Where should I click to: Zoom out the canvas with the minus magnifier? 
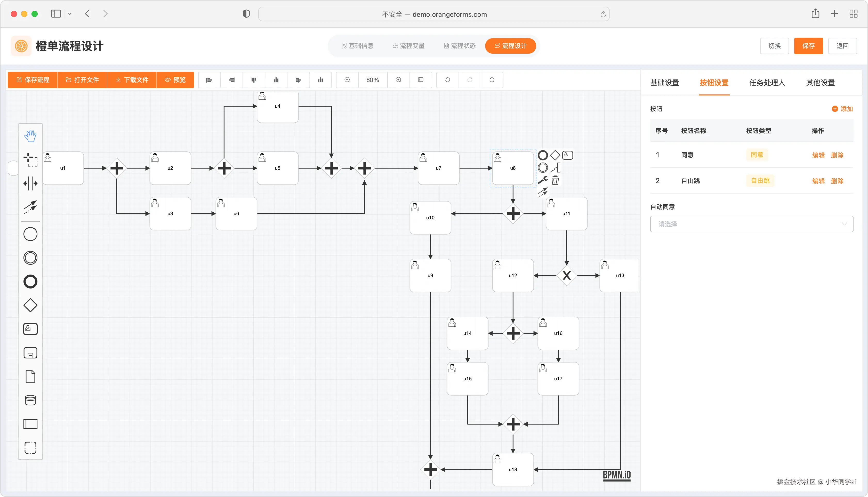(347, 80)
